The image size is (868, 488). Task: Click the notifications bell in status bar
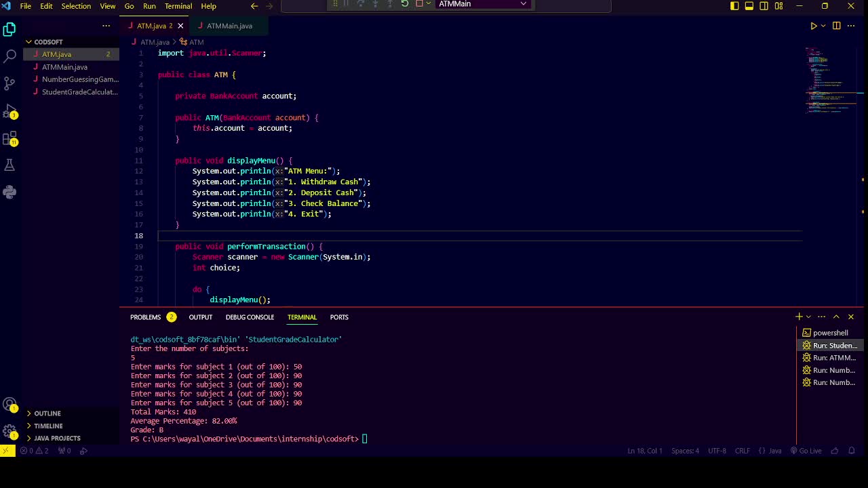click(853, 451)
